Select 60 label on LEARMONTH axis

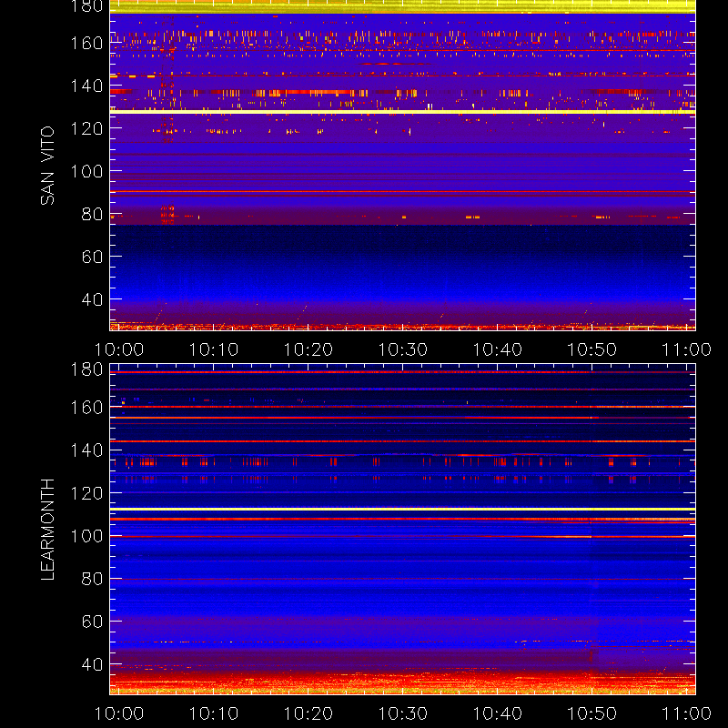point(92,622)
